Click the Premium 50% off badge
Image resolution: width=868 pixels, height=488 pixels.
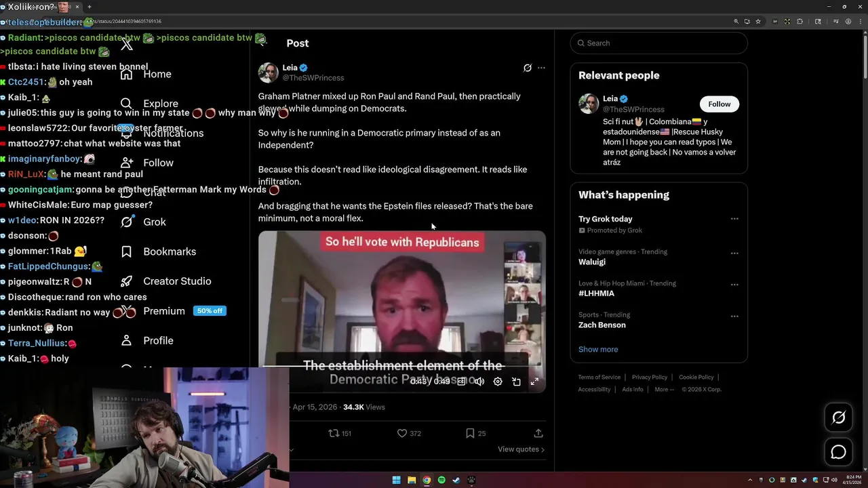click(209, 310)
